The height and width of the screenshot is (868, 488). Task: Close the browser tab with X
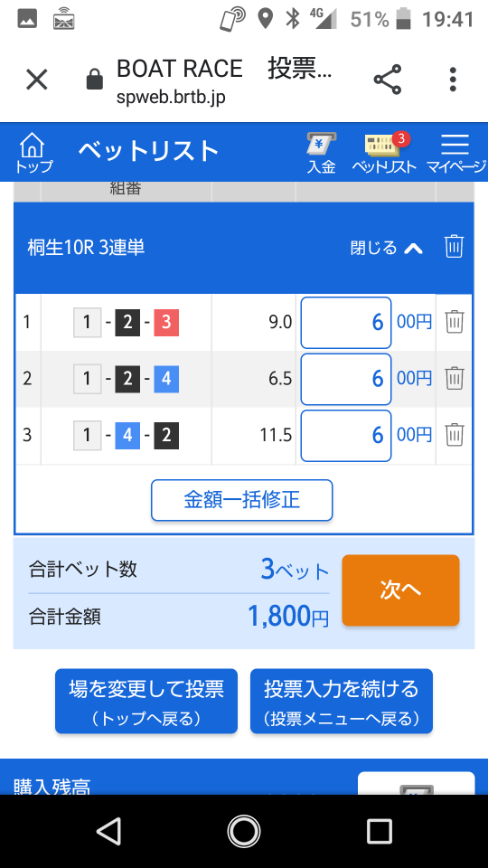click(37, 80)
